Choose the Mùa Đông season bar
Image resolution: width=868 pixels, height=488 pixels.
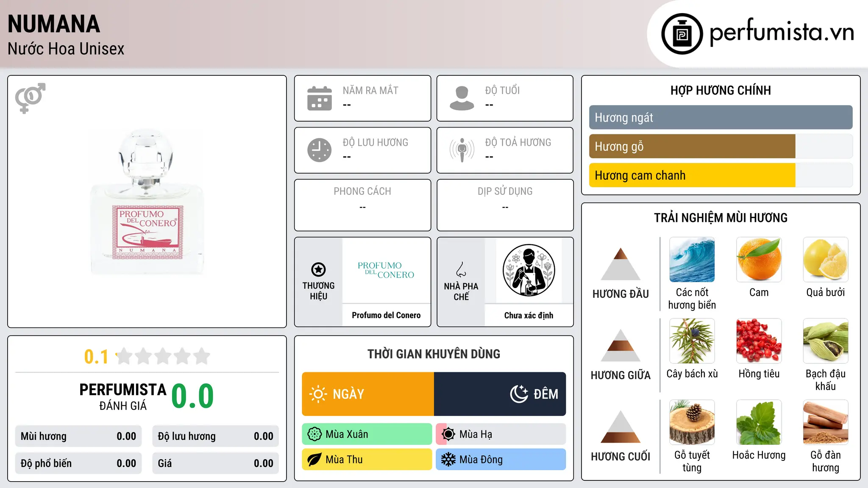pyautogui.click(x=501, y=460)
